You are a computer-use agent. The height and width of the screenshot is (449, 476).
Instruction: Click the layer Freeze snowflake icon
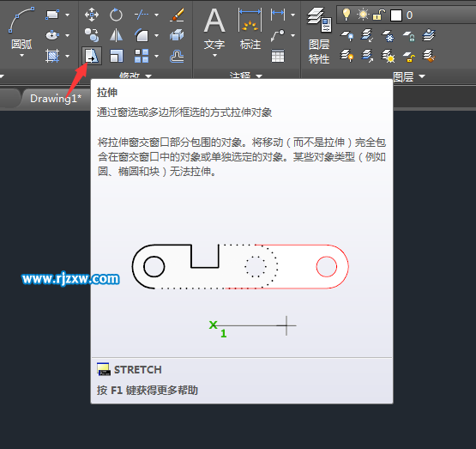click(x=389, y=35)
